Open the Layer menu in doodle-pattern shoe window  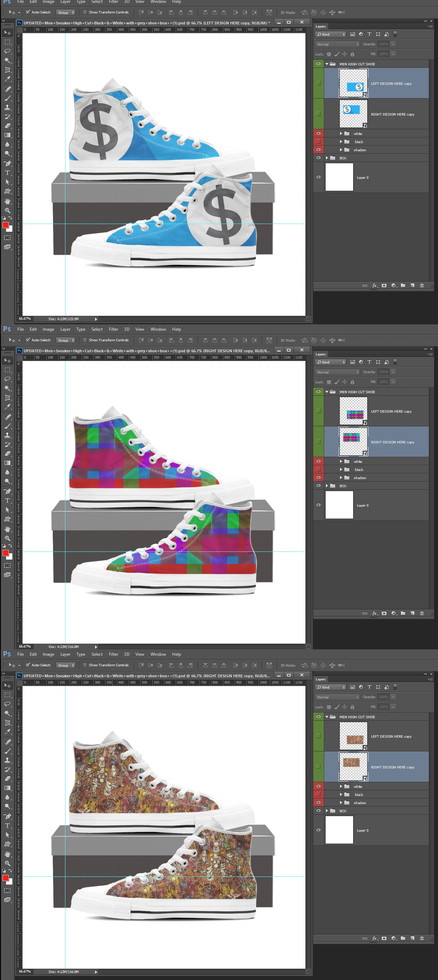(65, 654)
